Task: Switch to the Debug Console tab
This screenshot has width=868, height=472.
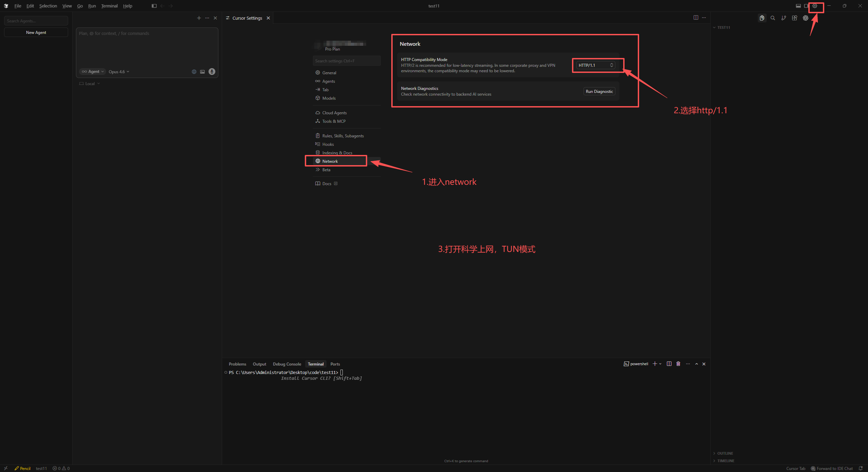Action: click(287, 364)
